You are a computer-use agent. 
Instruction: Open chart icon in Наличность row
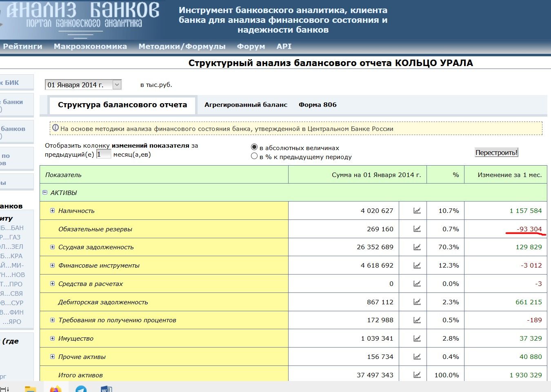click(x=417, y=211)
